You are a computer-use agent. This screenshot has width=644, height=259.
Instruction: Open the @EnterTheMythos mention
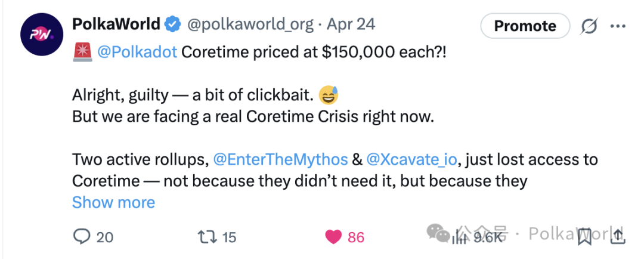[x=280, y=159]
